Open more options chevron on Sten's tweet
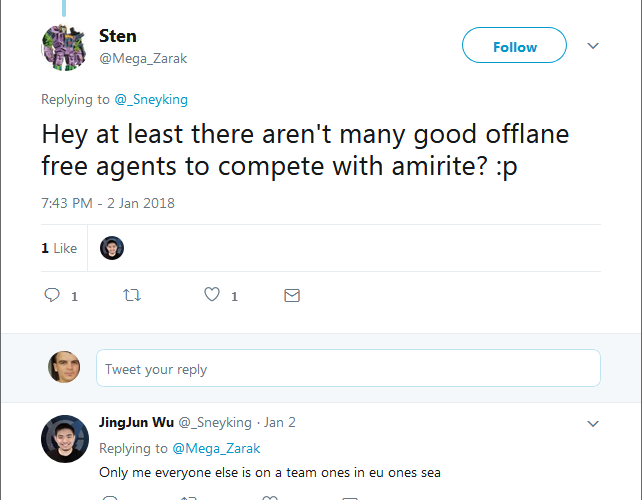The width and height of the screenshot is (642, 500). [592, 46]
